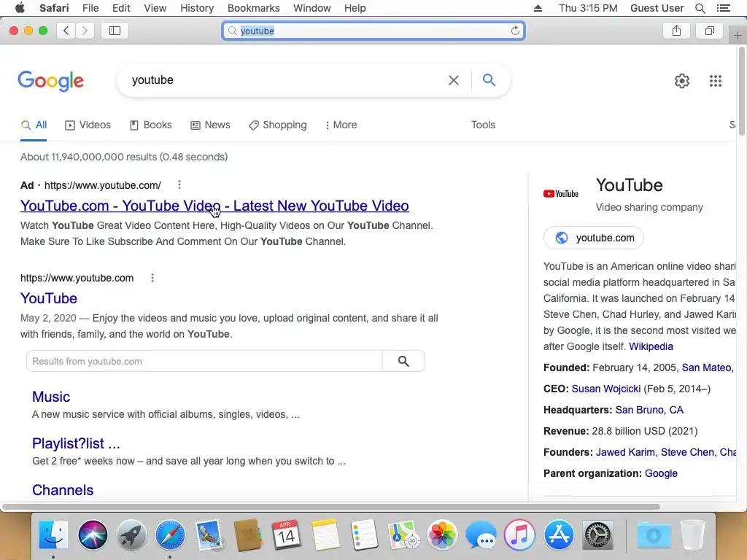Image resolution: width=747 pixels, height=560 pixels.
Task: Click Safari back navigation arrow
Action: pyautogui.click(x=66, y=31)
